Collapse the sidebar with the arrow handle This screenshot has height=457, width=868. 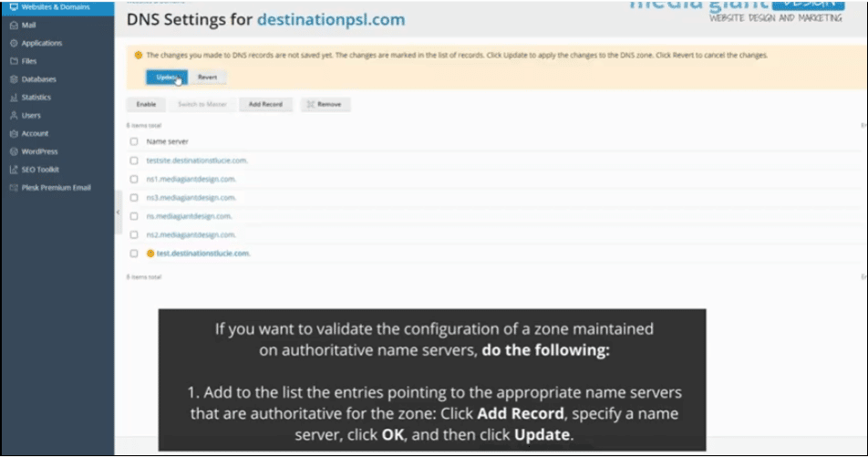tap(118, 213)
